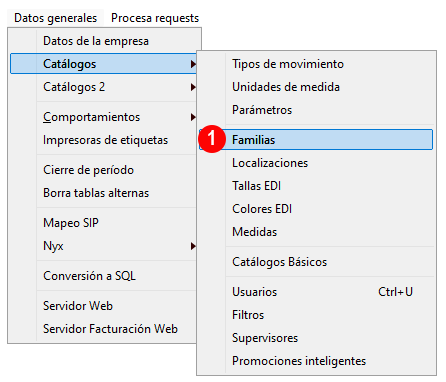The height and width of the screenshot is (382, 446).
Task: Select Impresoras de etiquetas
Action: [106, 140]
